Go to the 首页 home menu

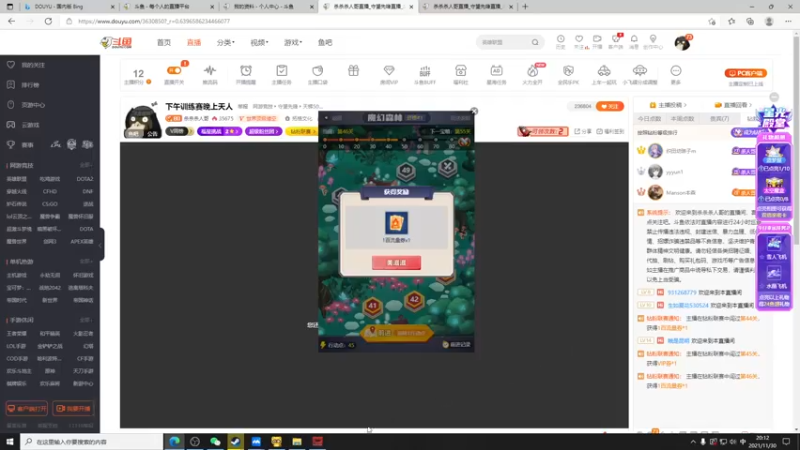coord(164,42)
